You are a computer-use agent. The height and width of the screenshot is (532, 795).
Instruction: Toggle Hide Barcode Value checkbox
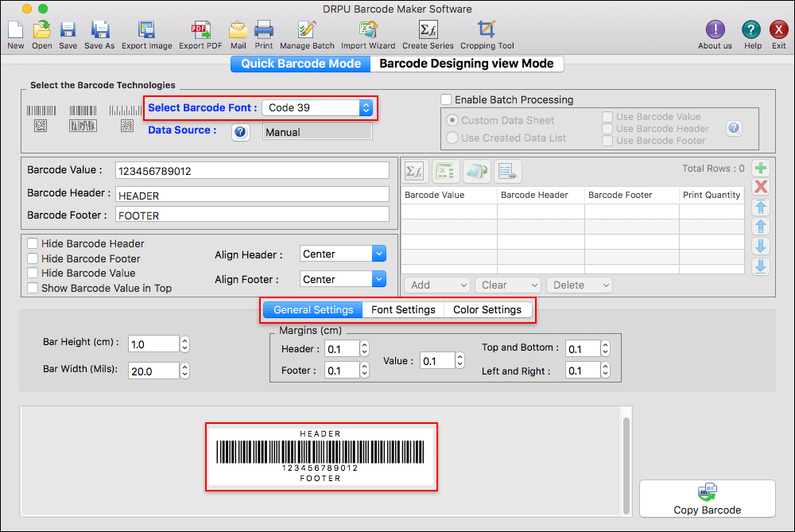[x=33, y=273]
